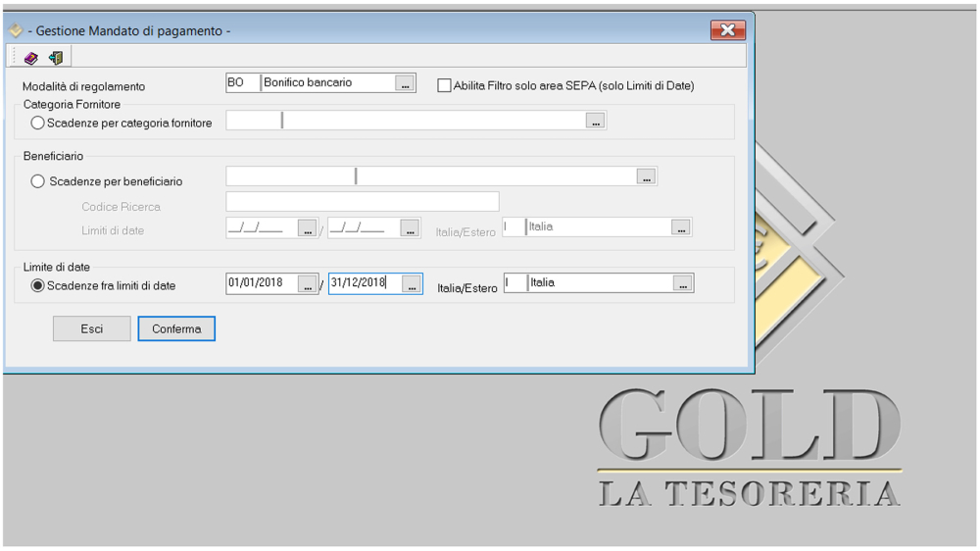Select Scadenze per categoria fornitore option
This screenshot has width=980, height=551.
[38, 124]
